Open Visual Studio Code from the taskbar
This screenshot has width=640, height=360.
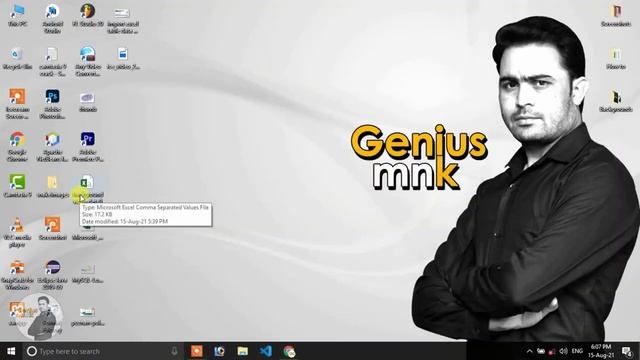266,351
